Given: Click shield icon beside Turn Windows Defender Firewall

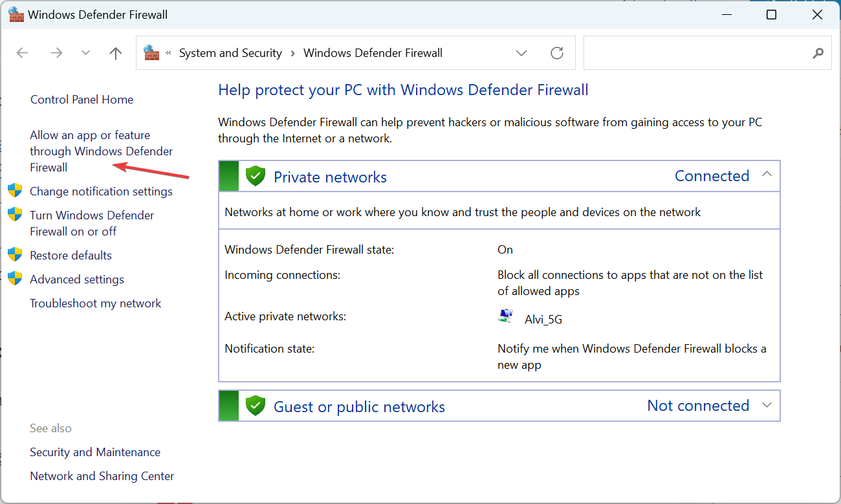Looking at the screenshot, I should 15,214.
